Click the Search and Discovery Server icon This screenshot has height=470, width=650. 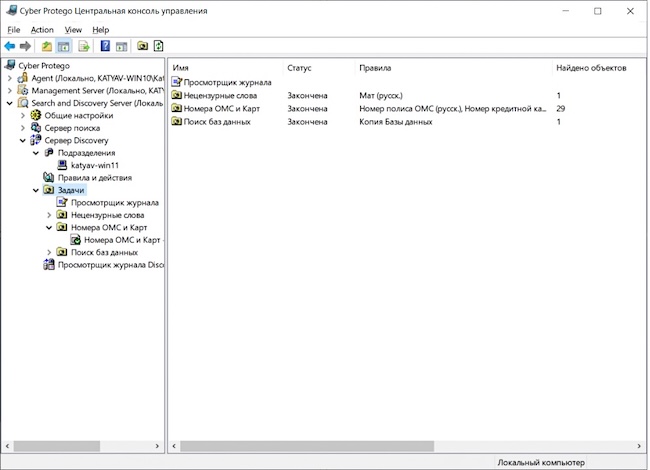23,103
